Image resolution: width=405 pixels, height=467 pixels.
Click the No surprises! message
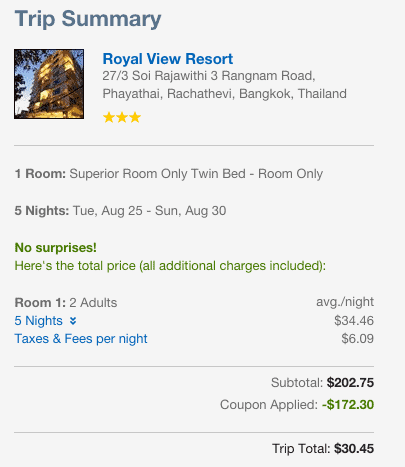tap(56, 248)
